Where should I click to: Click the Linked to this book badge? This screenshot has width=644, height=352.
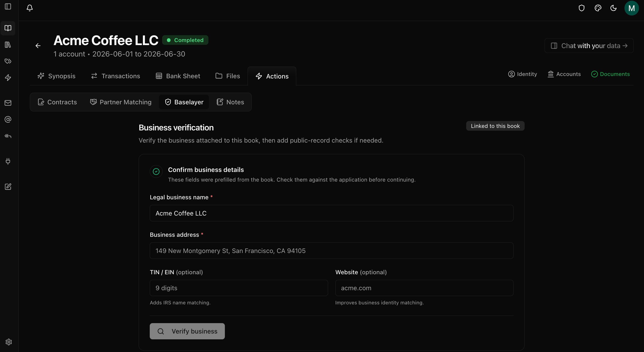tap(495, 126)
